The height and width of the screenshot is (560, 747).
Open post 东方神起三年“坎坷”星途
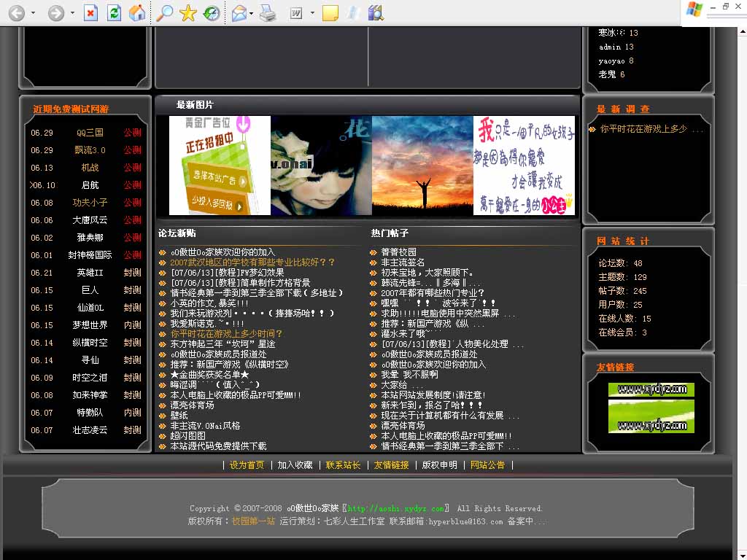point(222,344)
